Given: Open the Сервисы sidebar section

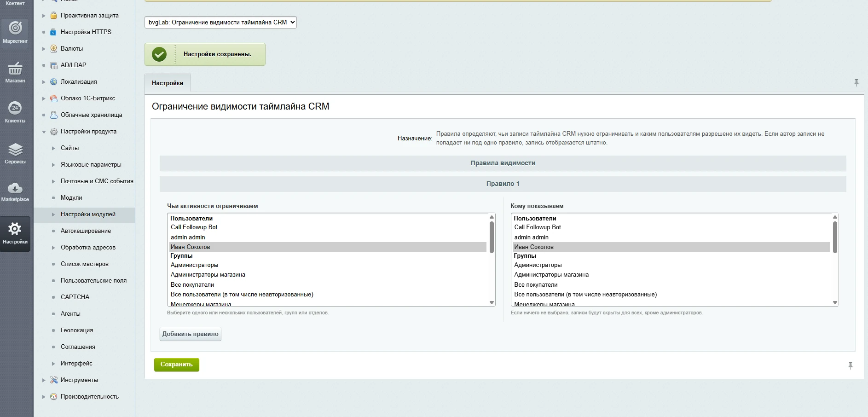Looking at the screenshot, I should [x=15, y=153].
